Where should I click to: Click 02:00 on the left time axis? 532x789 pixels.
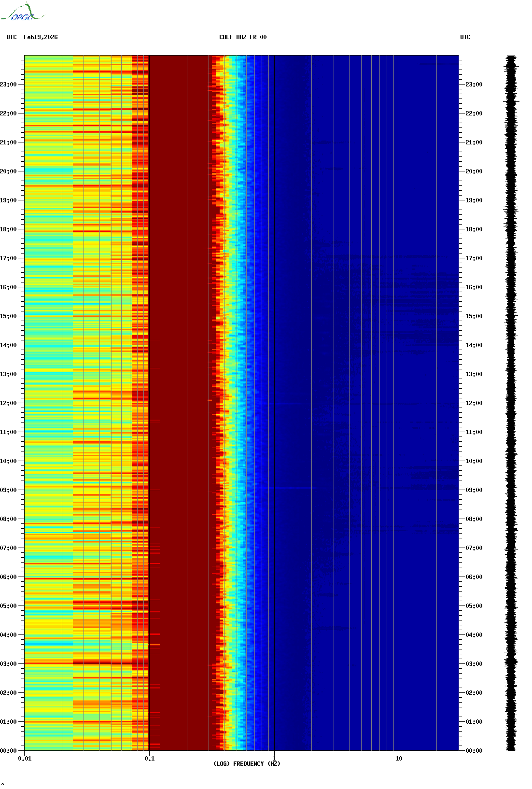click(8, 693)
